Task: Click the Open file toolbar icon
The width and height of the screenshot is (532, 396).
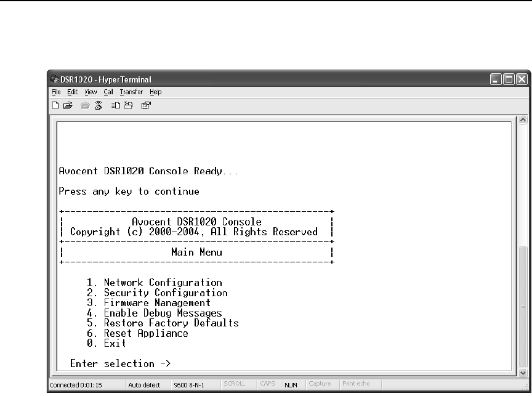Action: point(68,105)
